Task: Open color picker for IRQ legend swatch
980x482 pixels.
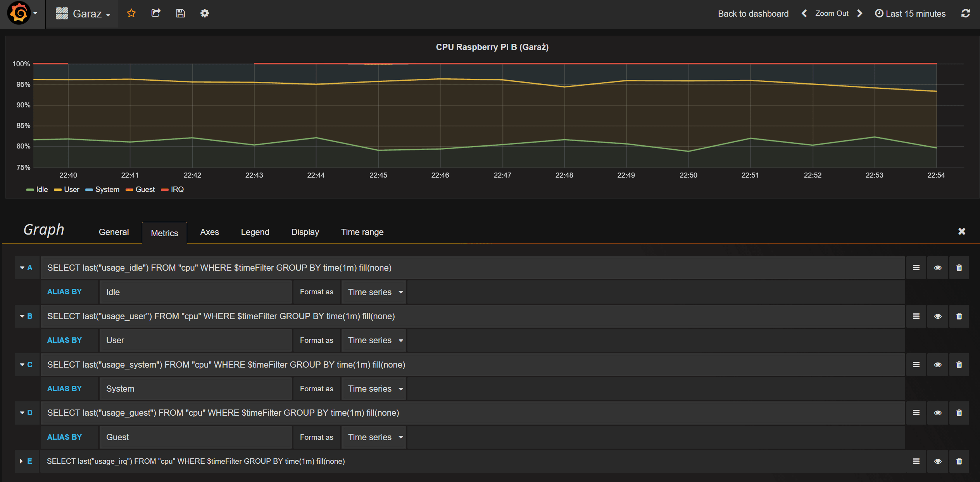Action: [x=164, y=190]
